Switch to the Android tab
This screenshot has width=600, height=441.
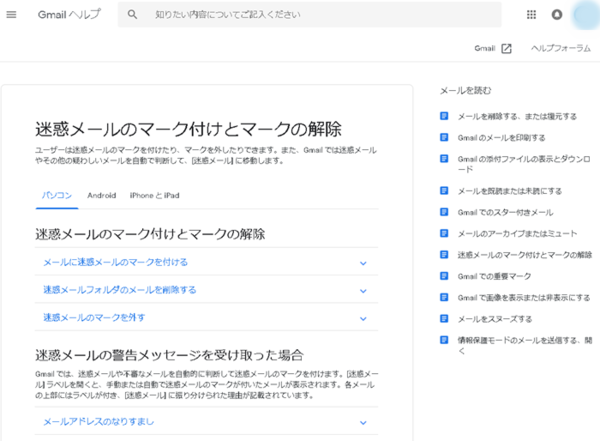[101, 196]
